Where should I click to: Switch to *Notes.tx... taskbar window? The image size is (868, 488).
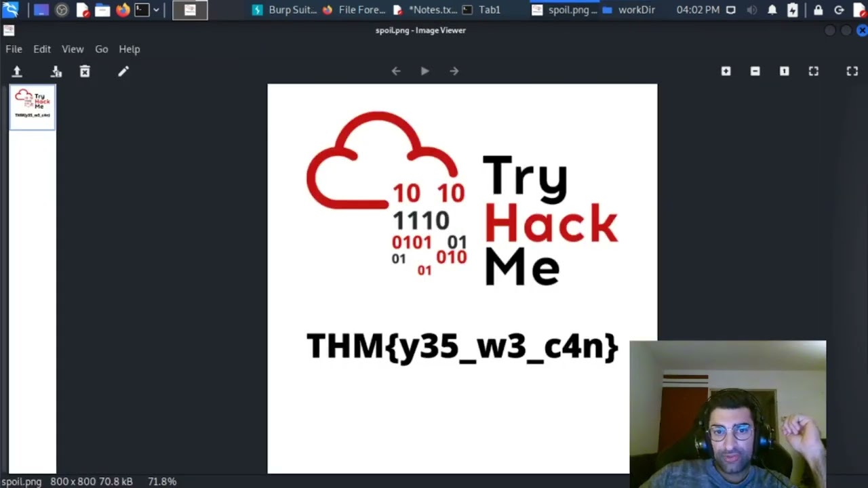[x=425, y=10]
